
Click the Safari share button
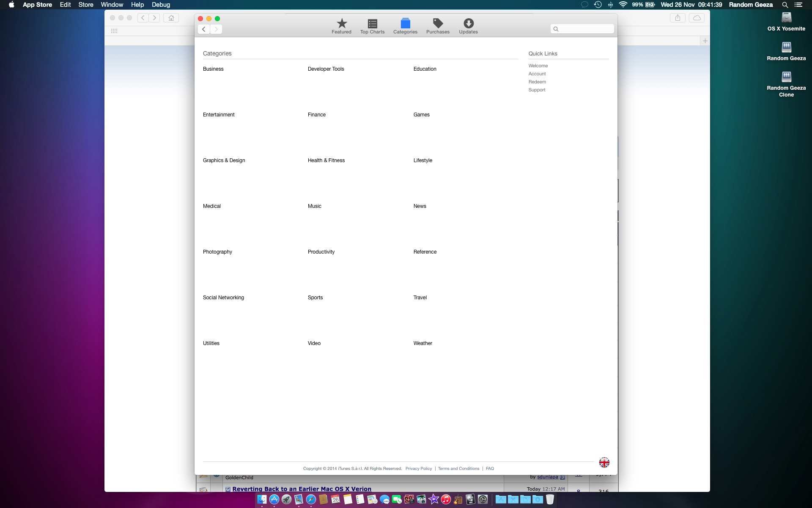[x=678, y=18]
